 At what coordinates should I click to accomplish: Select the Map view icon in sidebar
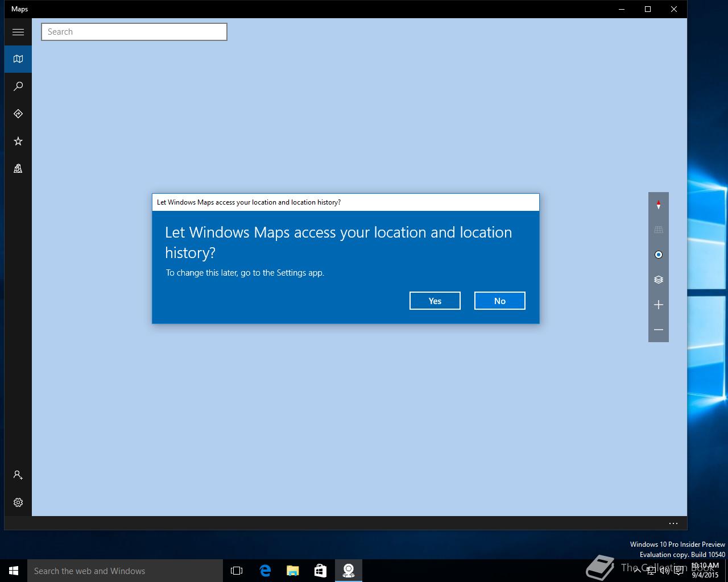(x=18, y=59)
